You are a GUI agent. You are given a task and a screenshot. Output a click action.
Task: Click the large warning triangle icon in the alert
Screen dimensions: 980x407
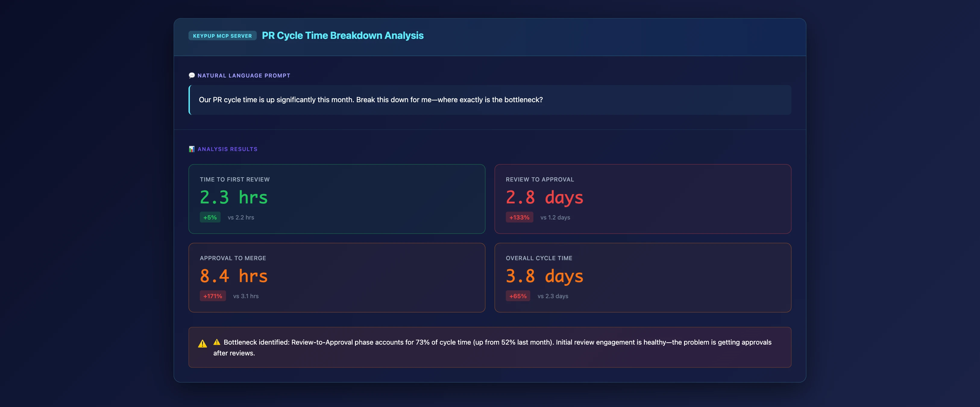point(203,344)
